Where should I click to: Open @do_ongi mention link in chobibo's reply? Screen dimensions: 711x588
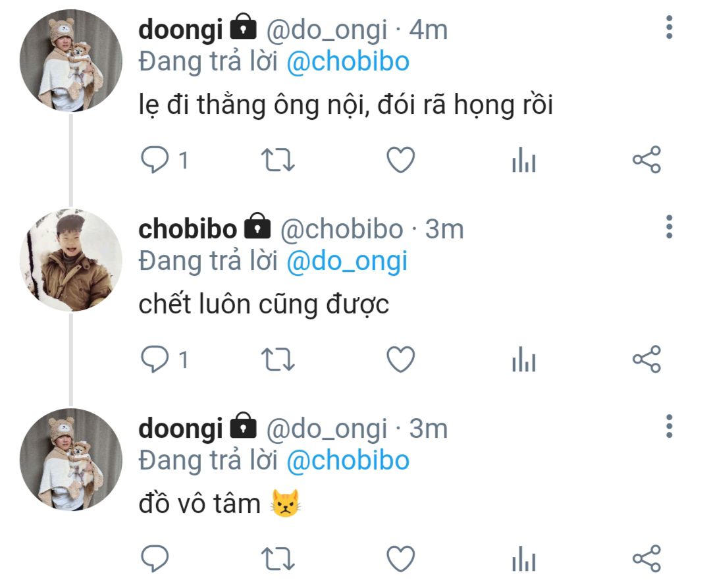[347, 261]
